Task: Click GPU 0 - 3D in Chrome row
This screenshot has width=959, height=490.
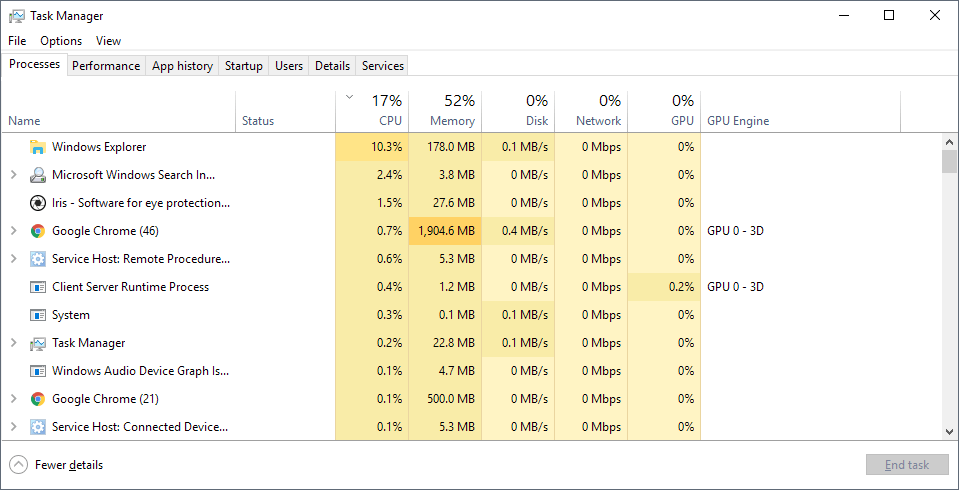Action: [x=735, y=231]
